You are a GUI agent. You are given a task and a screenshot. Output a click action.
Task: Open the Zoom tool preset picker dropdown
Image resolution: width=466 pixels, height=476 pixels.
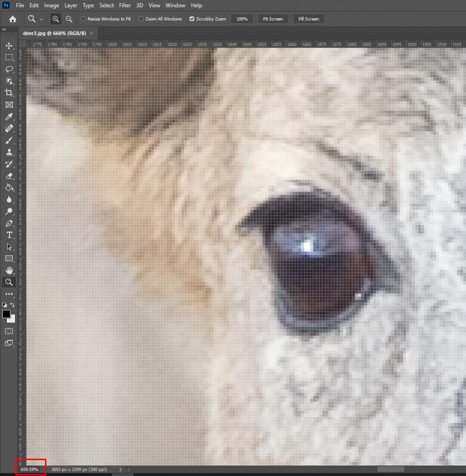click(x=35, y=19)
